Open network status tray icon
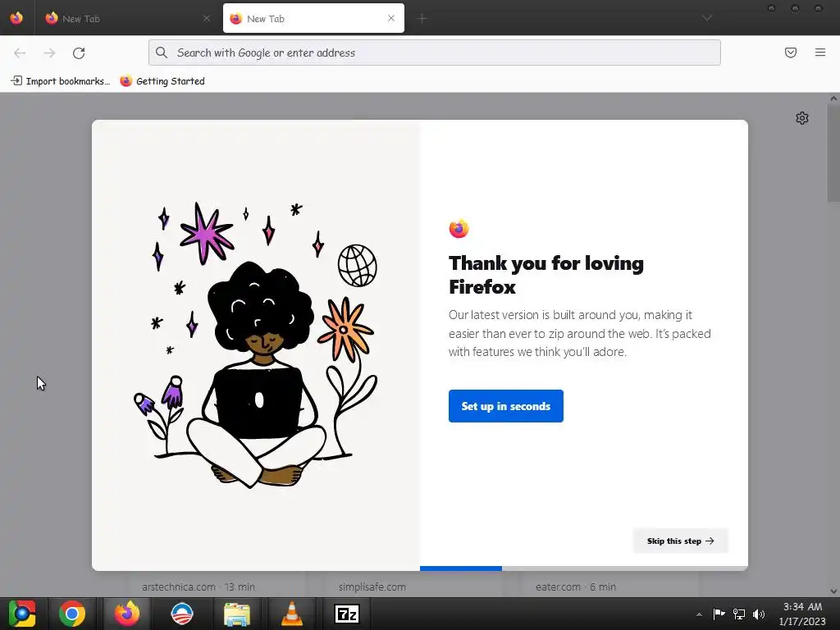The image size is (840, 630). point(739,614)
